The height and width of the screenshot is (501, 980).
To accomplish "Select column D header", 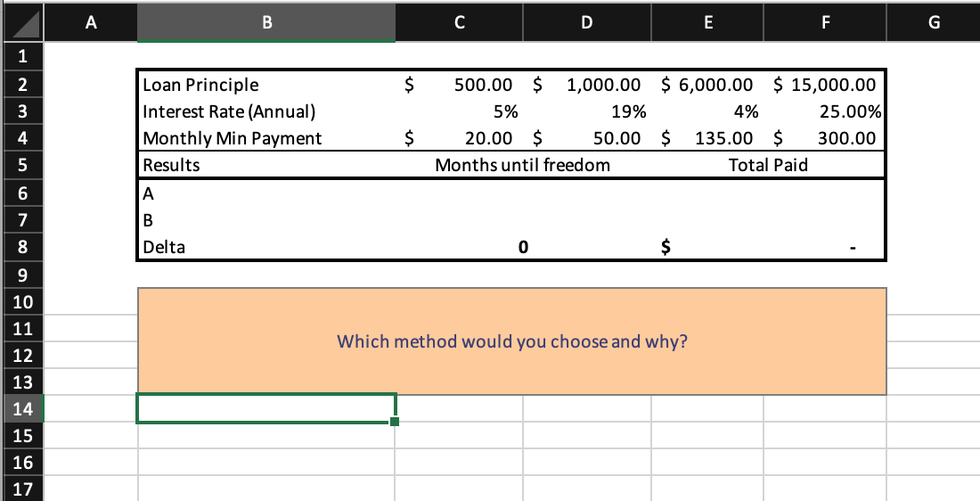I will tap(587, 22).
